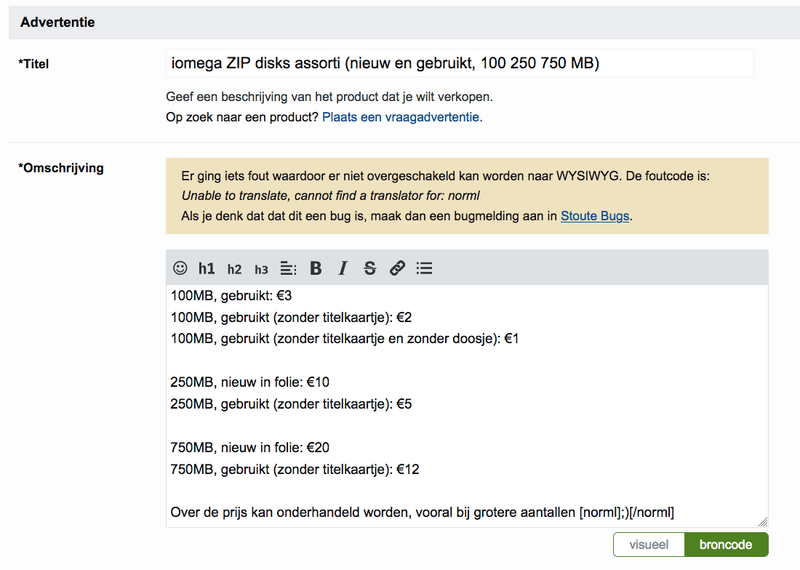This screenshot has height=570, width=800.
Task: Click the line ending 'zonder doosje): €1'
Action: 345,339
